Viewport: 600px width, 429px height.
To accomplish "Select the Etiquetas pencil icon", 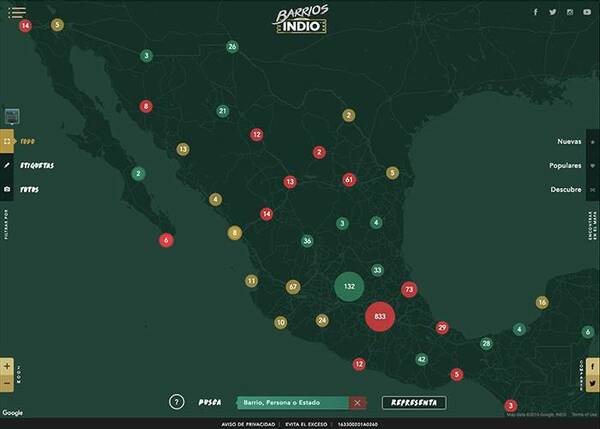I will tap(7, 165).
